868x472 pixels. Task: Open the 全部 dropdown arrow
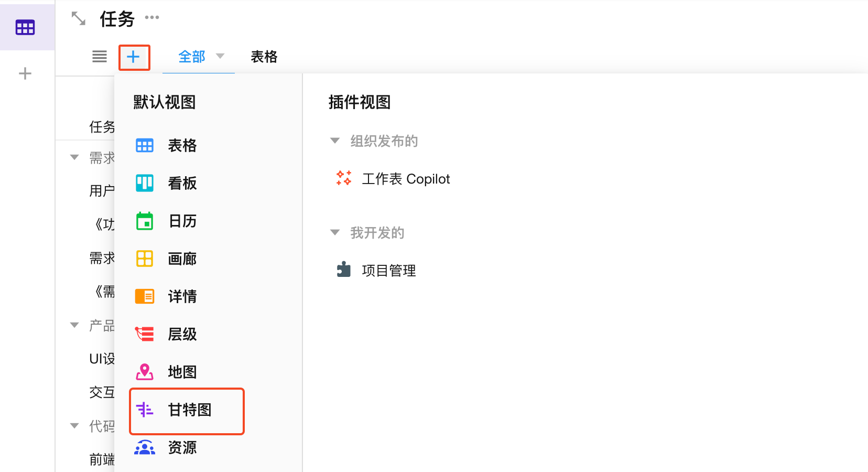(x=220, y=56)
